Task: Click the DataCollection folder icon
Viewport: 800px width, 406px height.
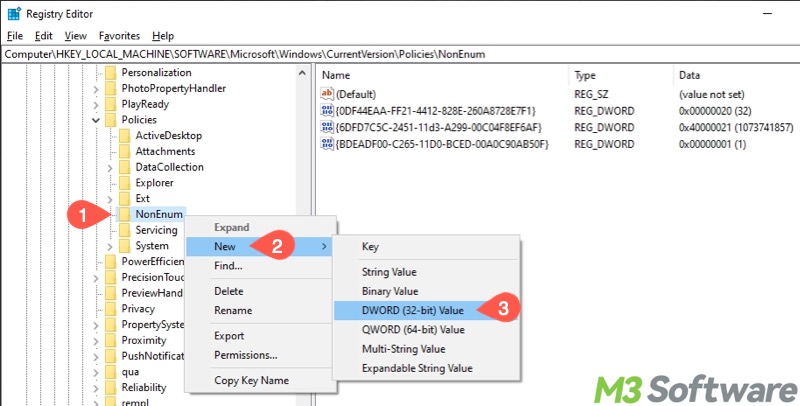Action: [124, 167]
